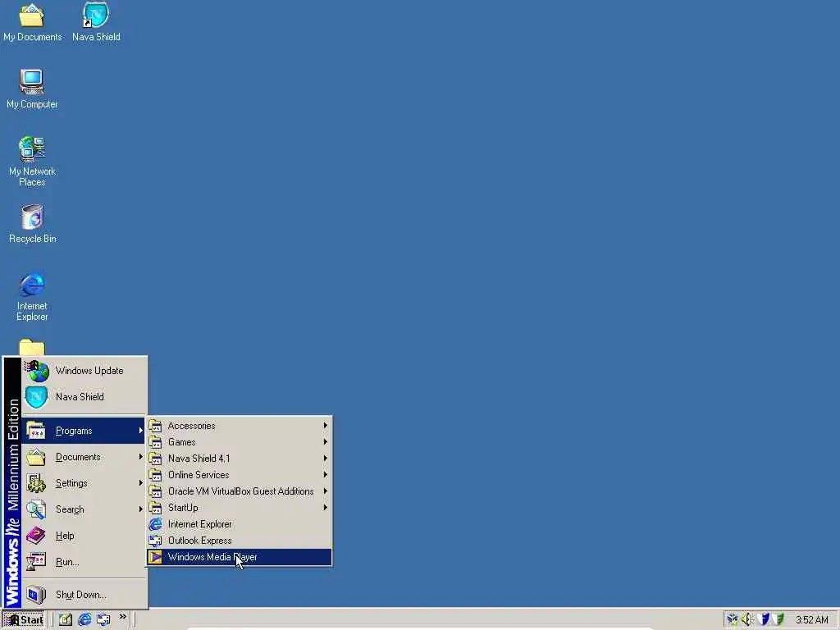840x630 pixels.
Task: Click the volume speaker tray icon
Action: (x=747, y=620)
